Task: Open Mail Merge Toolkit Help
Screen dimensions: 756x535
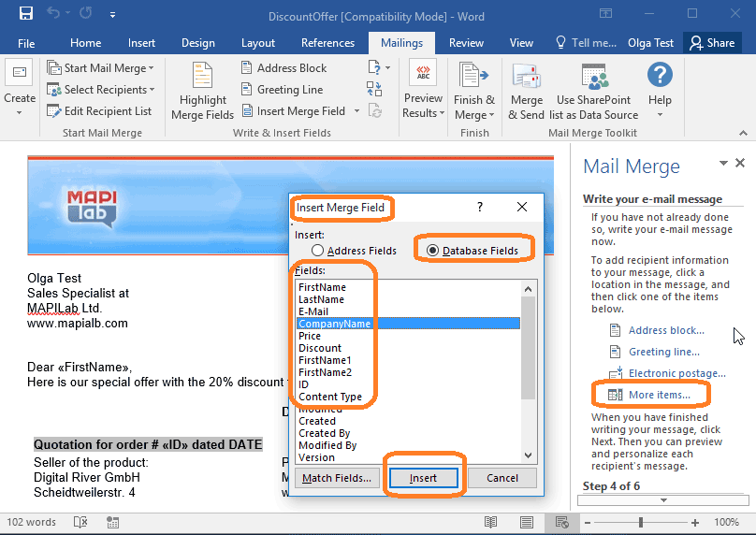Action: [660, 90]
